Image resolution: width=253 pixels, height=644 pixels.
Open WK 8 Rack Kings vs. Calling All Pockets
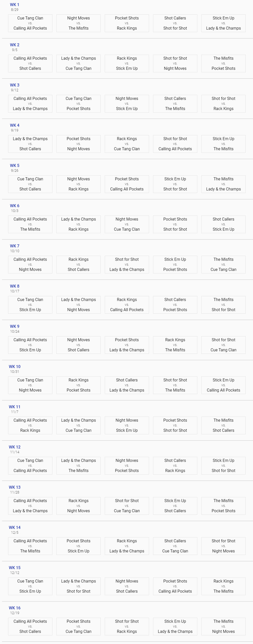[x=127, y=305]
